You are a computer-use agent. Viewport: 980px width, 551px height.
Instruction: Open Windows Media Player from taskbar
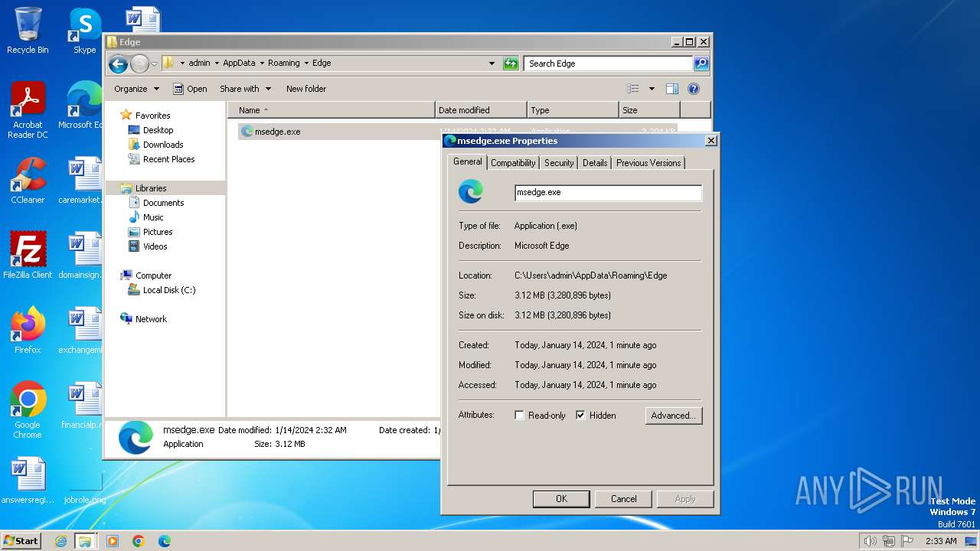click(113, 541)
